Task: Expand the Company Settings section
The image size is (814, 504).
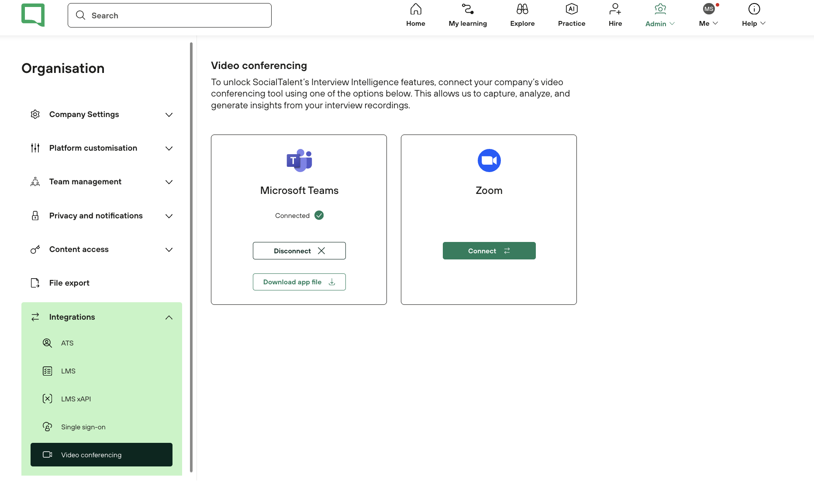Action: pyautogui.click(x=101, y=114)
